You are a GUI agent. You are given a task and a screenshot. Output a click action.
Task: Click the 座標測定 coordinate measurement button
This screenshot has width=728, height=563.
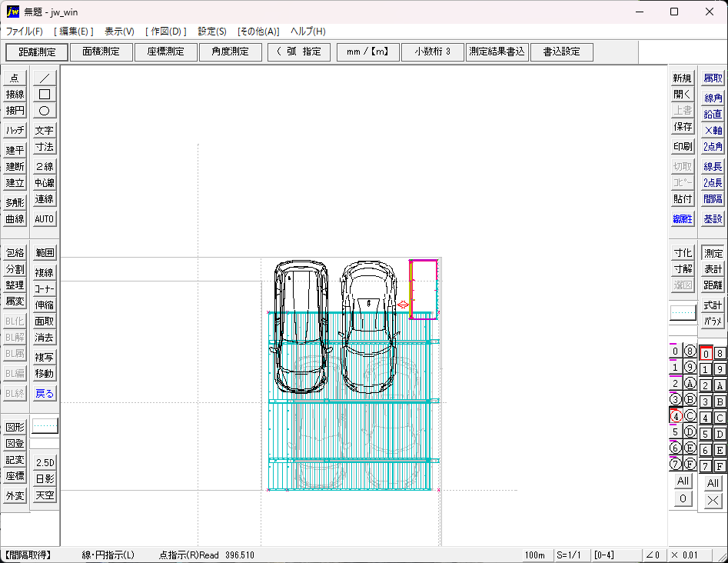click(166, 52)
